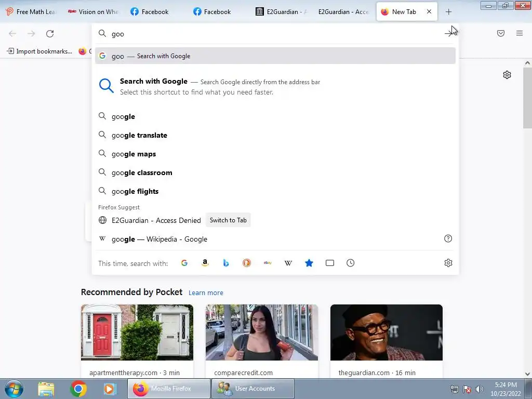Open Windows Media Player taskbar icon
This screenshot has width=532, height=399.
tap(110, 389)
